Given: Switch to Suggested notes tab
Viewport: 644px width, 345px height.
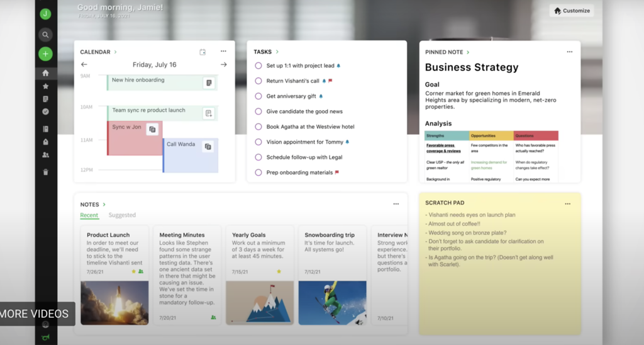Looking at the screenshot, I should coord(122,215).
